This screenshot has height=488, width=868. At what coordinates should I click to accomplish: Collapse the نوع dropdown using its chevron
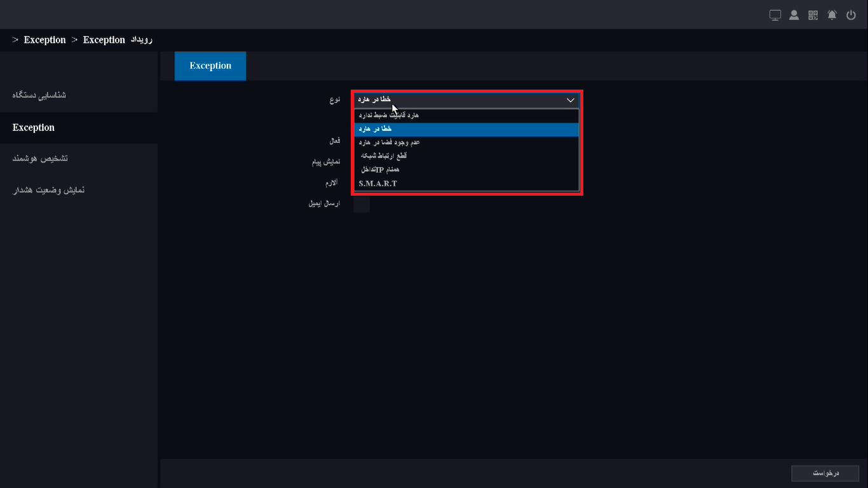click(x=569, y=100)
